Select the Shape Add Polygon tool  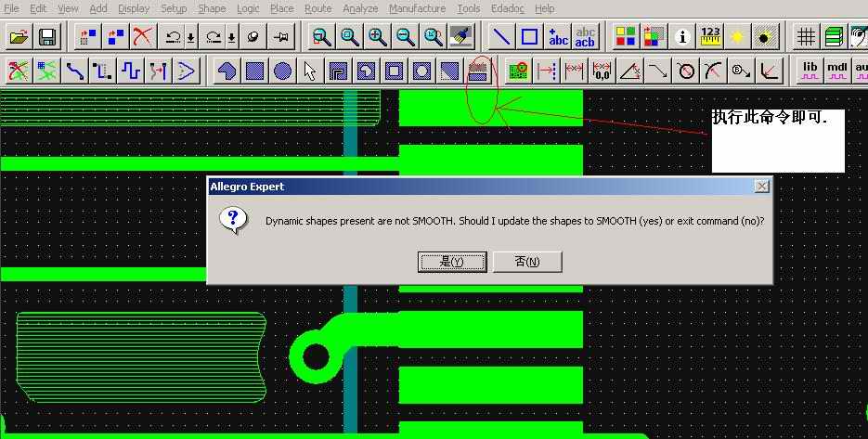(x=227, y=71)
